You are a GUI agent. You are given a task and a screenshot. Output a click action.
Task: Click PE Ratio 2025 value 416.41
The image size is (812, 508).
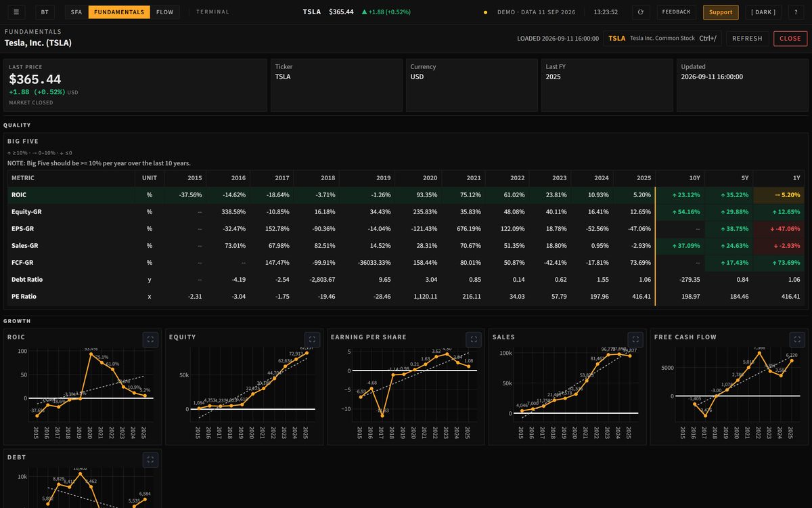[641, 297]
